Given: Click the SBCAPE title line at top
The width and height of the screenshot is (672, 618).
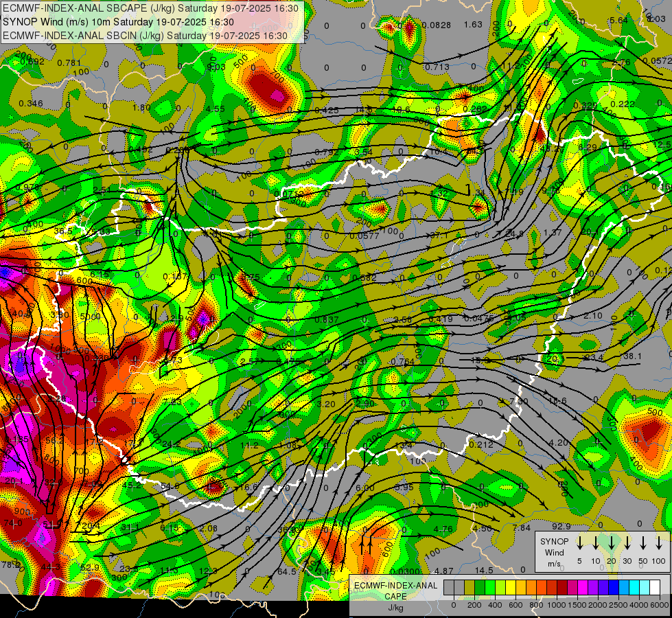Looking at the screenshot, I should click(x=150, y=8).
